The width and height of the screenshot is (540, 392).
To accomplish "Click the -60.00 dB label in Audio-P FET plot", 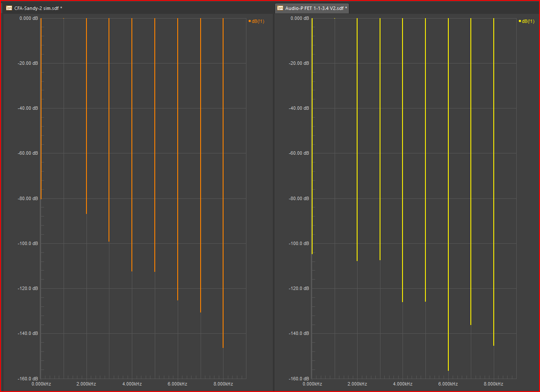I will tap(298, 153).
